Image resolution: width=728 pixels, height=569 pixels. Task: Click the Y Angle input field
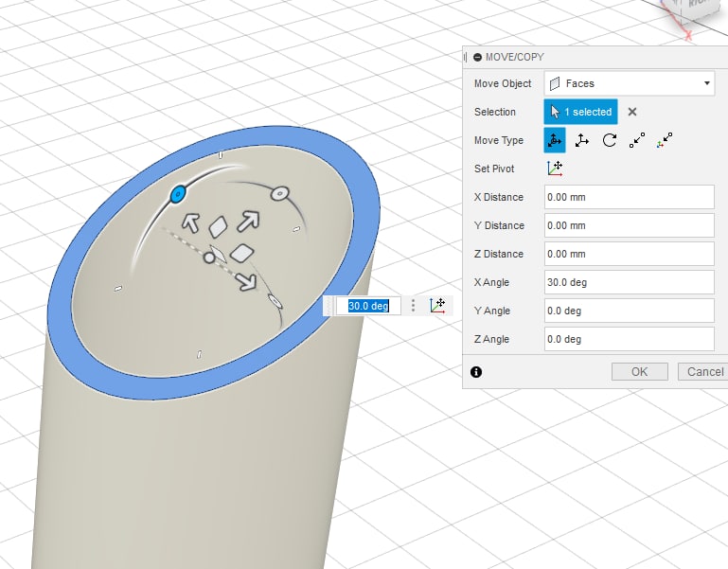[x=630, y=311]
